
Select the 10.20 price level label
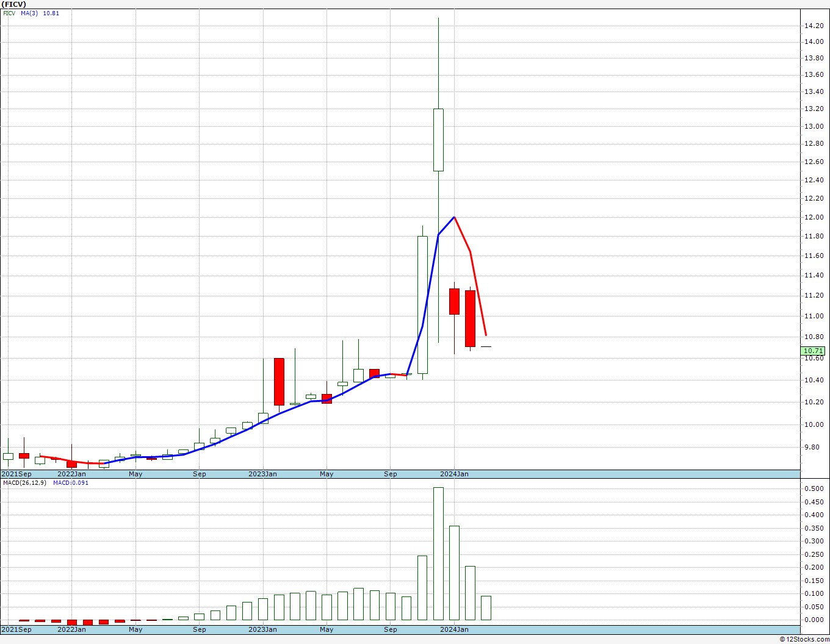tap(814, 402)
